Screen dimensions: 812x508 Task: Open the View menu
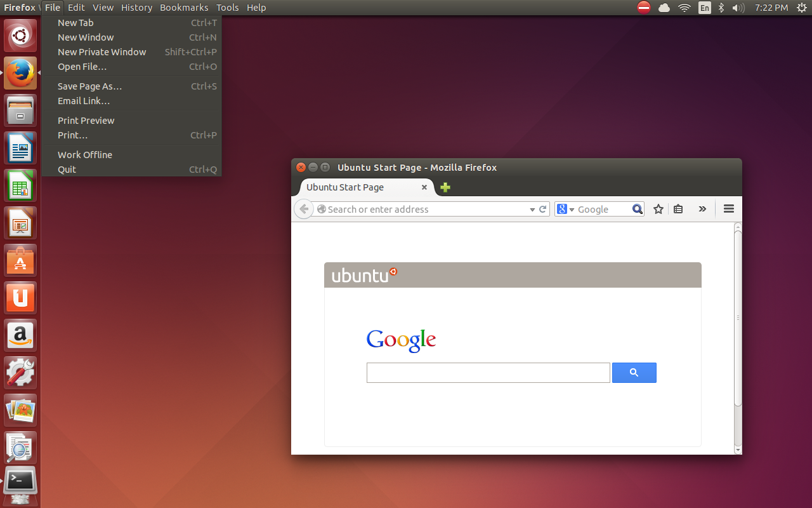(103, 8)
